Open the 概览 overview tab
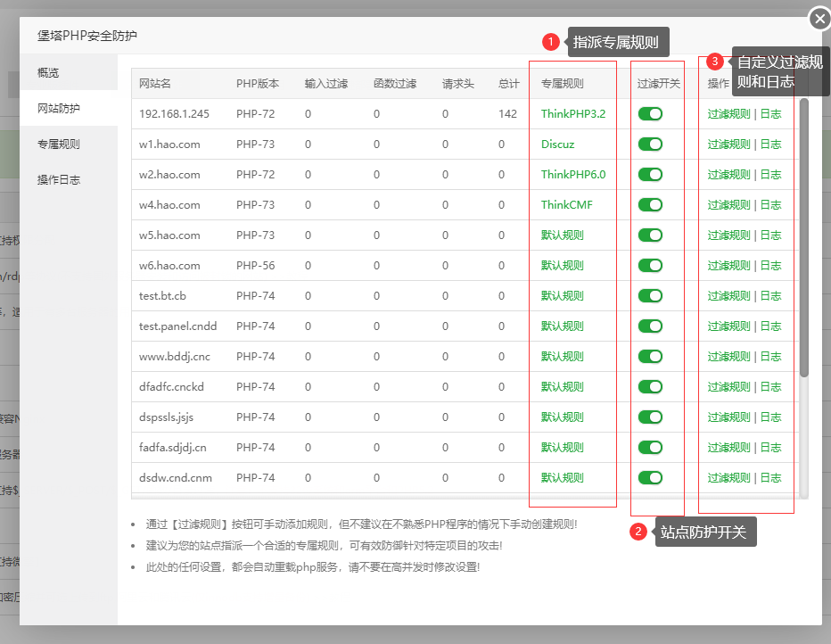Screen dimensions: 831x644 tap(48, 72)
